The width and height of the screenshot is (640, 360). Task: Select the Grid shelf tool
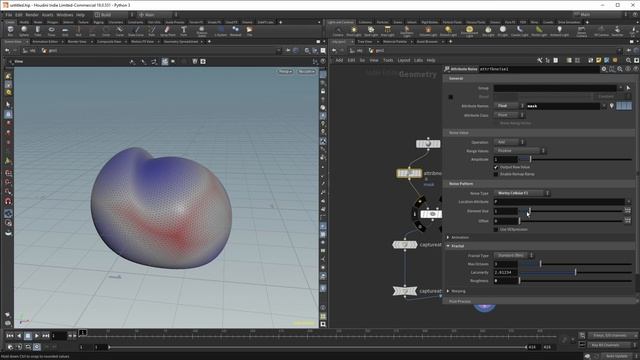tap(65, 31)
